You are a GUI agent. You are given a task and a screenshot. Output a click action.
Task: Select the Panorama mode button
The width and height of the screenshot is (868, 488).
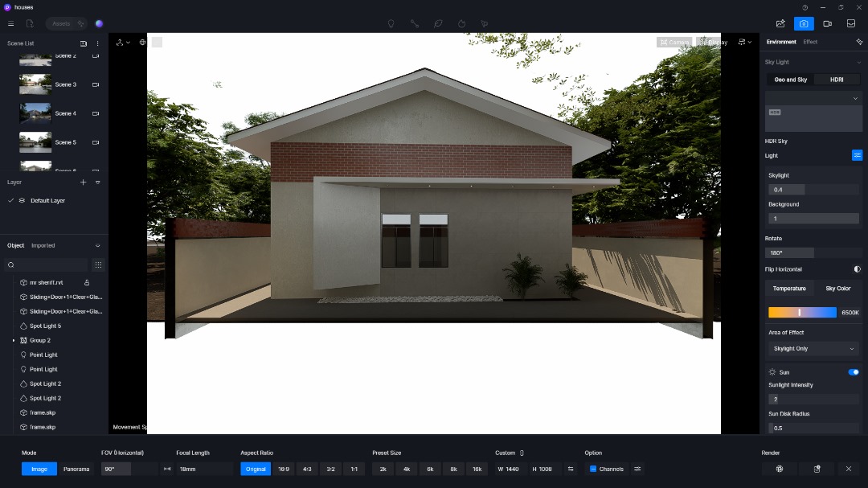click(x=76, y=469)
